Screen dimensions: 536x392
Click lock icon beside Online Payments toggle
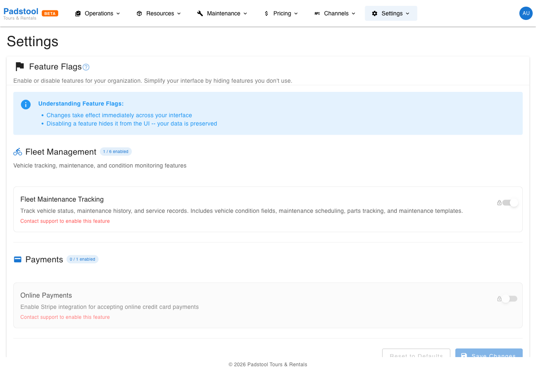pos(499,299)
